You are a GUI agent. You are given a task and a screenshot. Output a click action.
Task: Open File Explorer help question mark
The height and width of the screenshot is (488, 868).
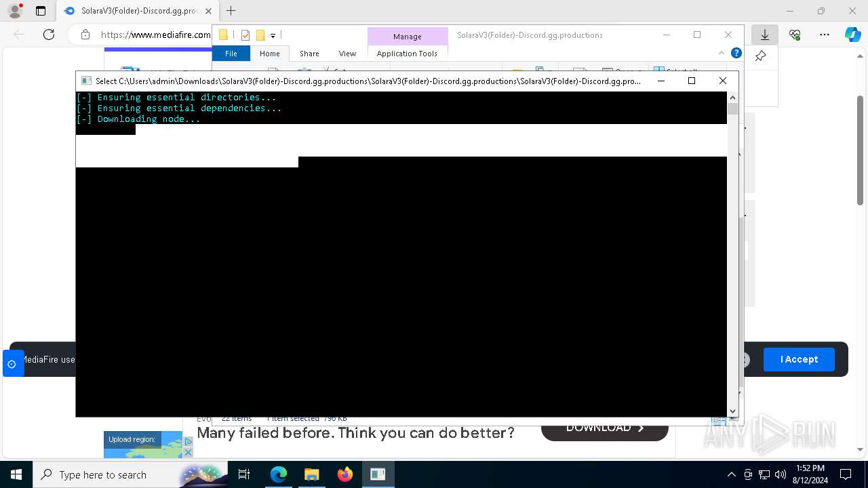(736, 53)
